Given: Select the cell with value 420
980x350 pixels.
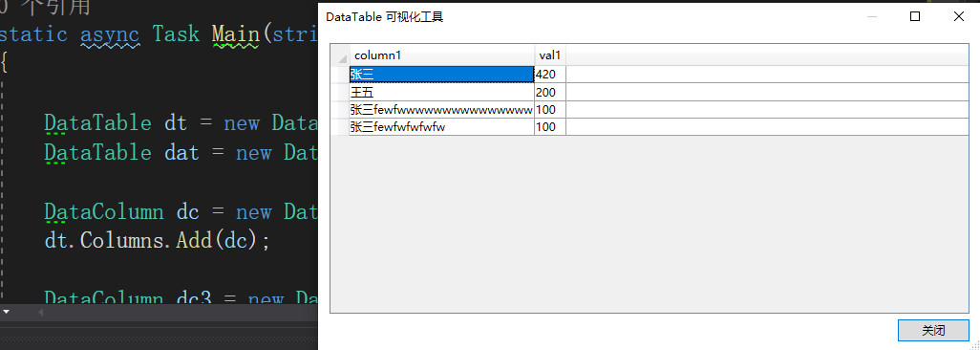Looking at the screenshot, I should (x=550, y=75).
